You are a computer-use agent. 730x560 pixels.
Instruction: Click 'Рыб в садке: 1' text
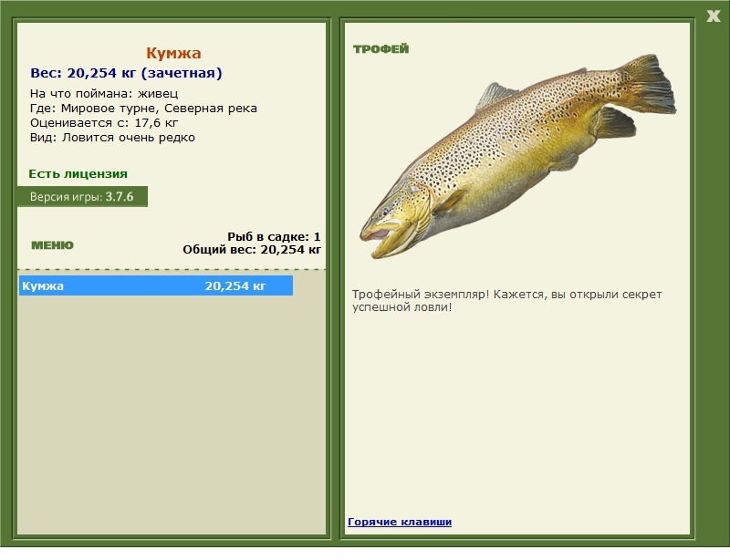pos(274,236)
